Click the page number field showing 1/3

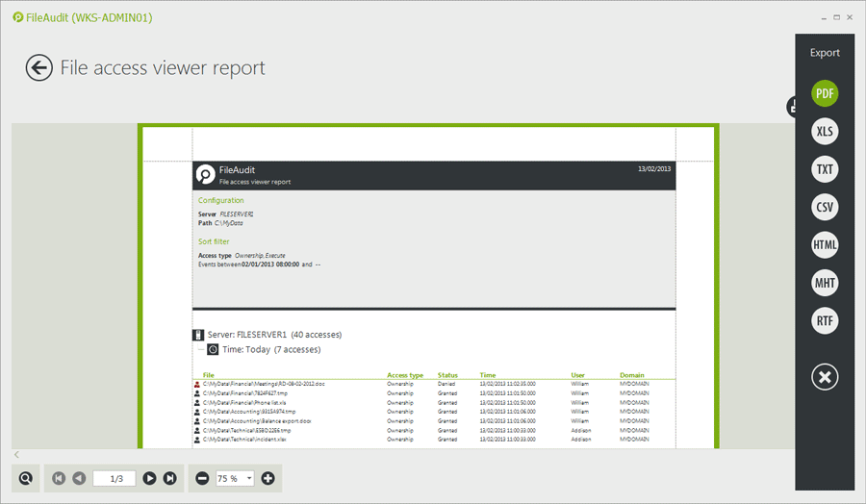click(x=115, y=479)
